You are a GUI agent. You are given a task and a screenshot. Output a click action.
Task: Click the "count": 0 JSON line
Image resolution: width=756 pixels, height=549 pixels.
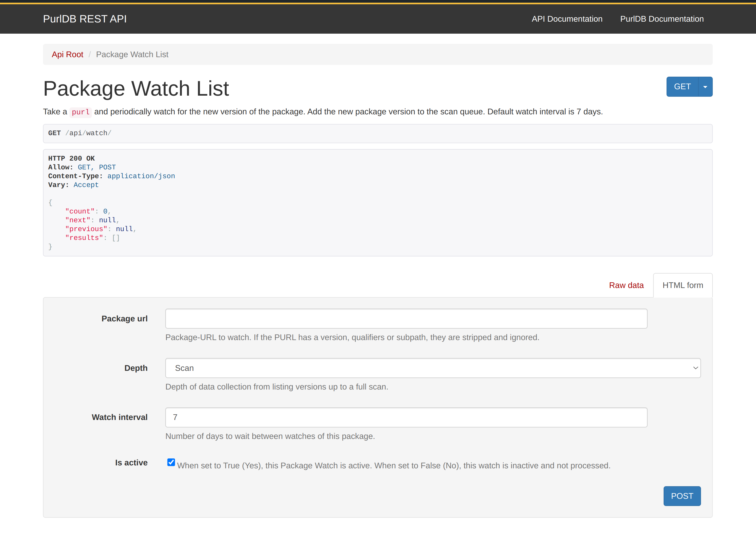pyautogui.click(x=88, y=211)
